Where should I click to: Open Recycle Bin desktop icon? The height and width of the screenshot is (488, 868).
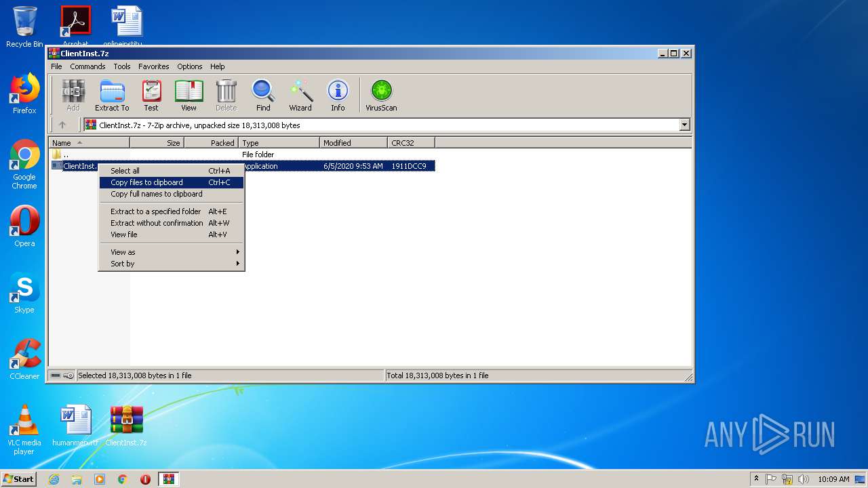click(x=24, y=27)
